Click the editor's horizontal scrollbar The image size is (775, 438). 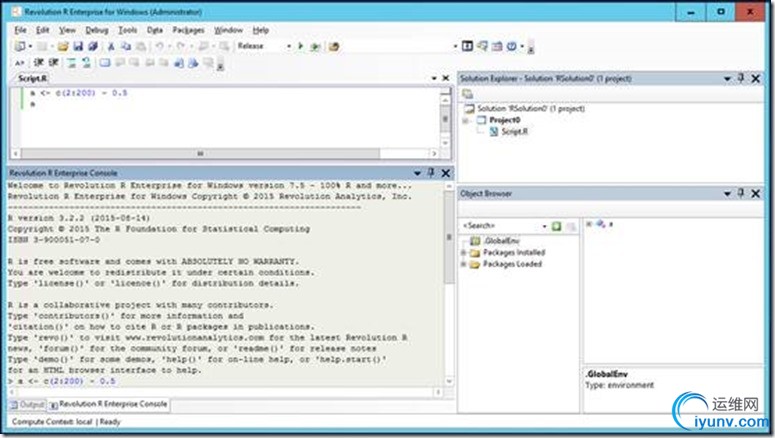point(225,153)
